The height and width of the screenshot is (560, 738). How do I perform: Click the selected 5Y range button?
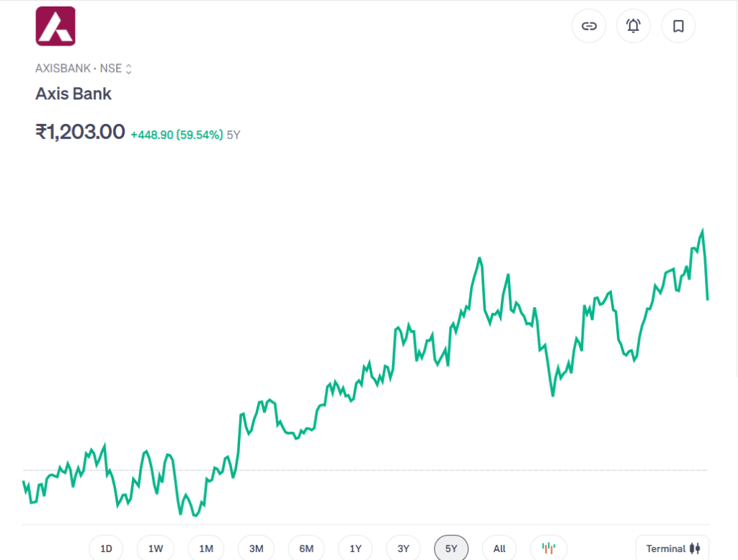(451, 548)
